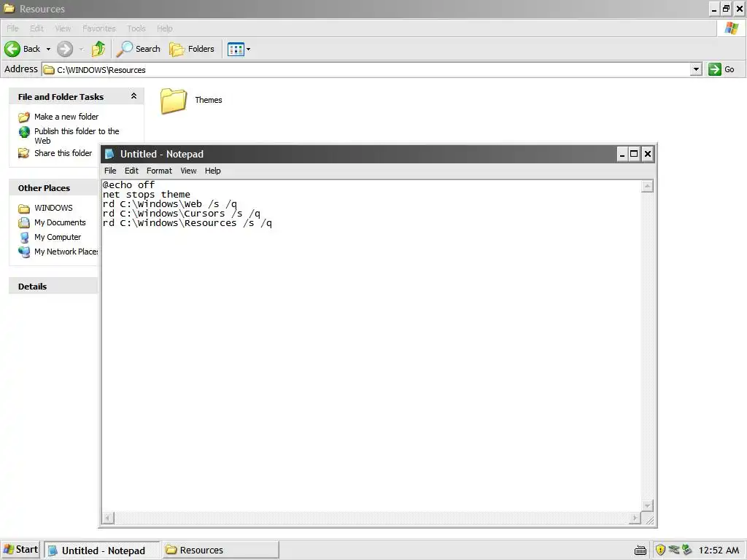Open the Back history dropdown arrow
747x560 pixels.
coord(48,49)
